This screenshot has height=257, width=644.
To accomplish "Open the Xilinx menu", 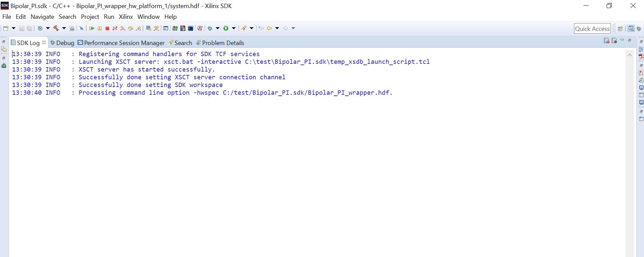I will point(126,17).
